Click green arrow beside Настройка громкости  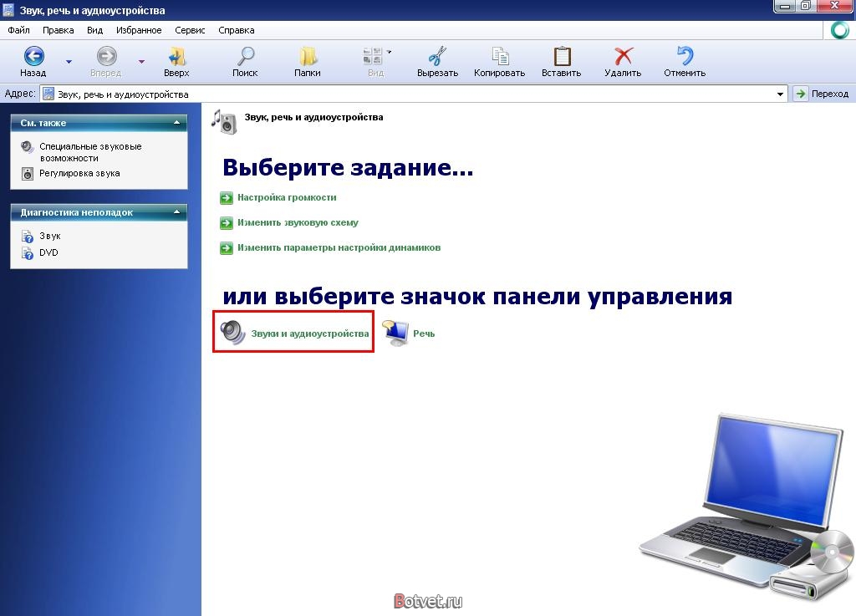(x=226, y=198)
